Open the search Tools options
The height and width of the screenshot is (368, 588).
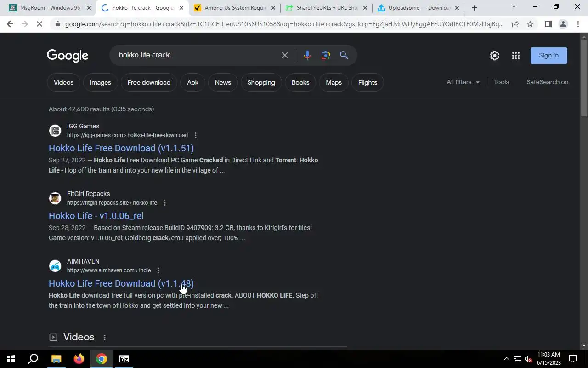[x=501, y=82]
